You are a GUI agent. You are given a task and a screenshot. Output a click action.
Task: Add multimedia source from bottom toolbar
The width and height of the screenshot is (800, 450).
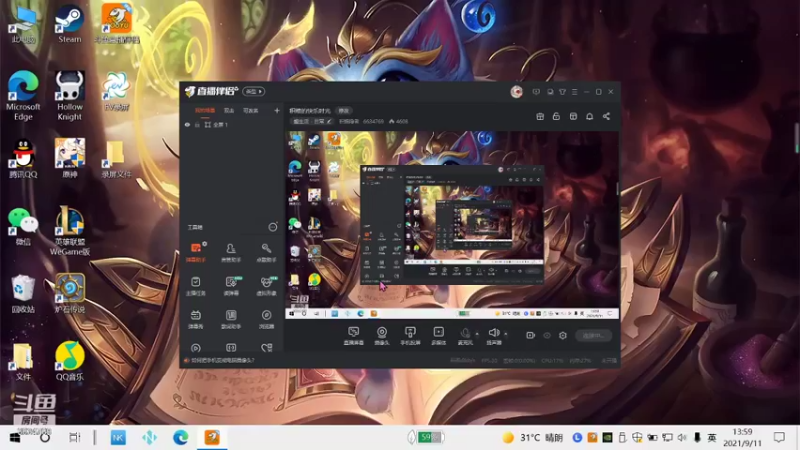pos(438,336)
